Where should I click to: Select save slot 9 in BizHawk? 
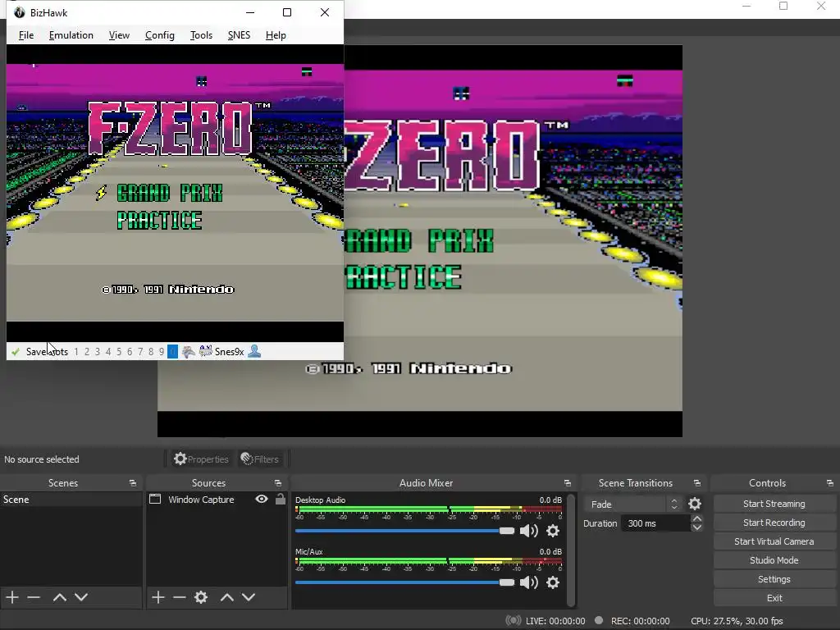[x=162, y=351]
